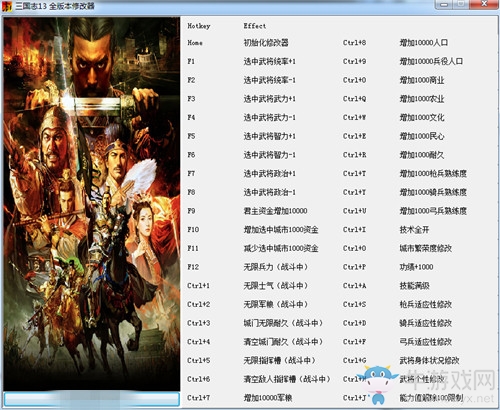The image size is (500, 410).
Task: Select the 增加1000骑兵熟练度 entry
Action: pos(433,192)
